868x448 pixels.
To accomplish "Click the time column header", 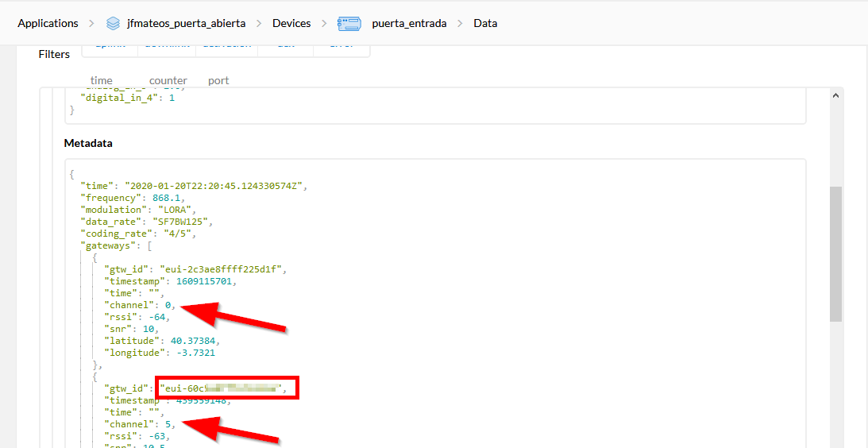I will (102, 80).
